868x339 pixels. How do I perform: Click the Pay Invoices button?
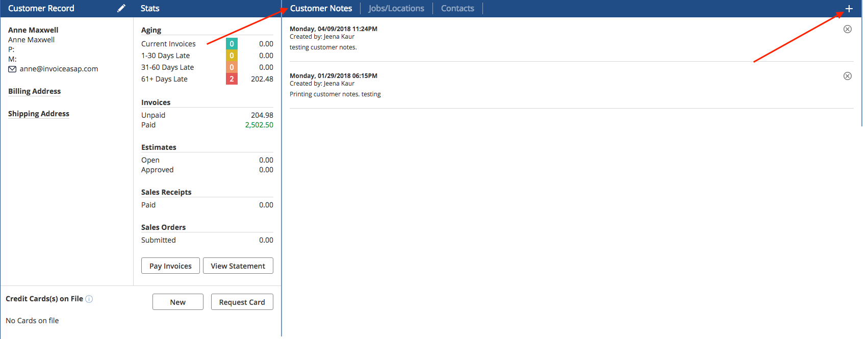click(x=170, y=266)
